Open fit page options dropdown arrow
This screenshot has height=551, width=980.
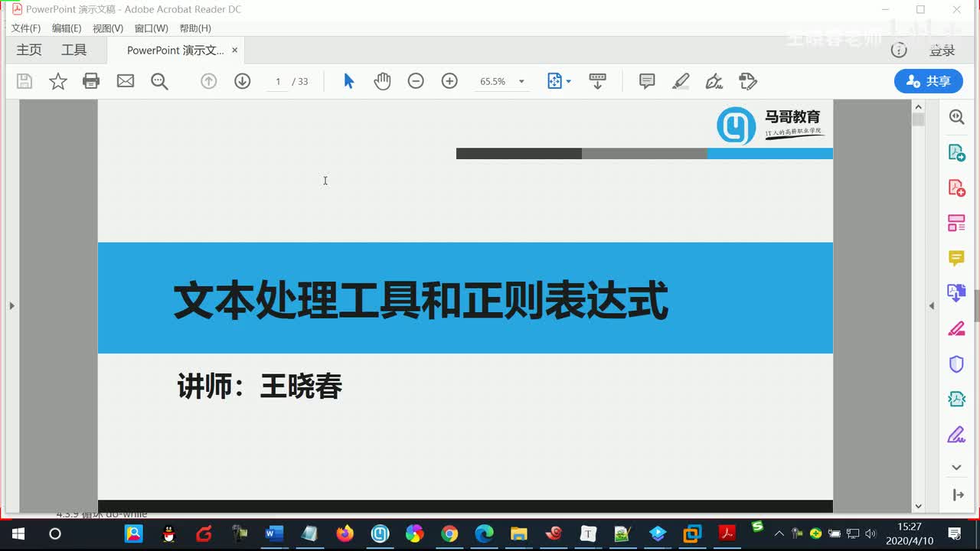[x=569, y=81]
